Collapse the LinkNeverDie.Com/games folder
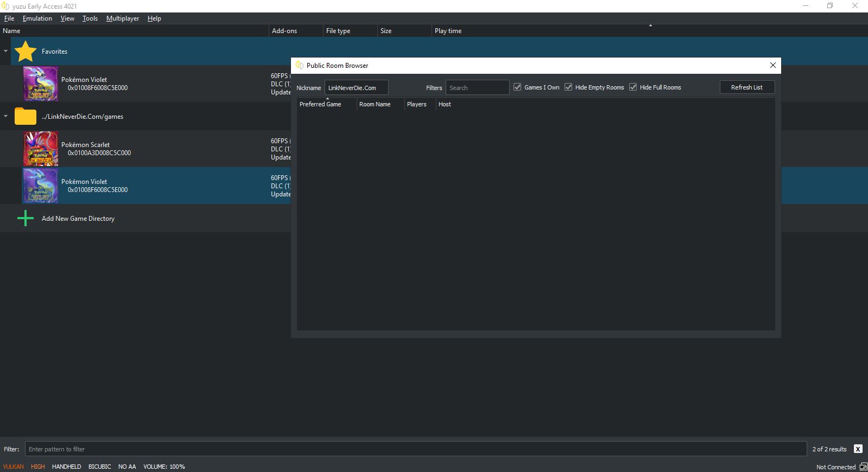868x472 pixels. coord(5,116)
